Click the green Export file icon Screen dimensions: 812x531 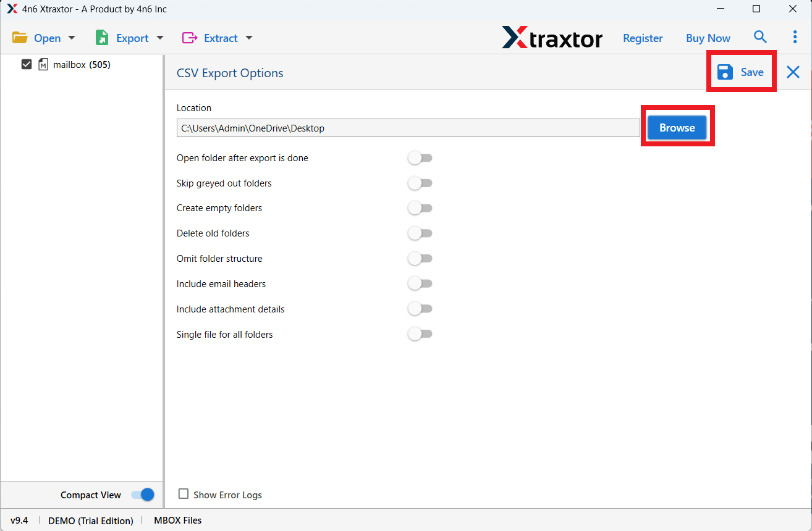coord(101,38)
